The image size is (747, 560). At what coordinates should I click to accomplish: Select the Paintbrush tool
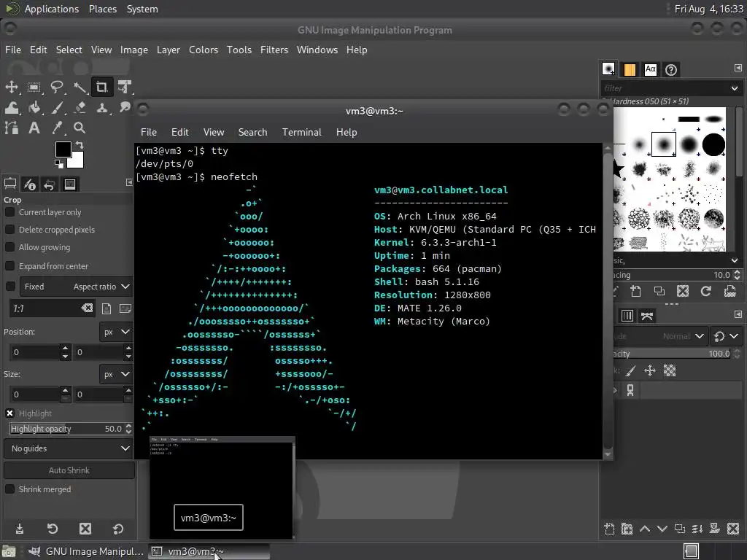(57, 108)
